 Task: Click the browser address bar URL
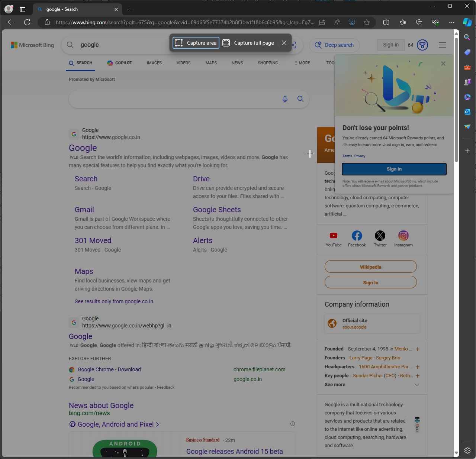185,22
